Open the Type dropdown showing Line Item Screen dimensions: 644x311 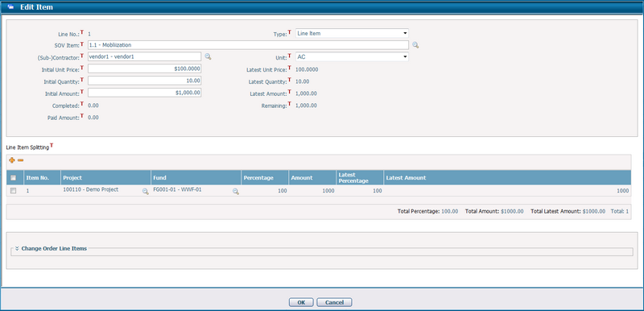pos(352,33)
